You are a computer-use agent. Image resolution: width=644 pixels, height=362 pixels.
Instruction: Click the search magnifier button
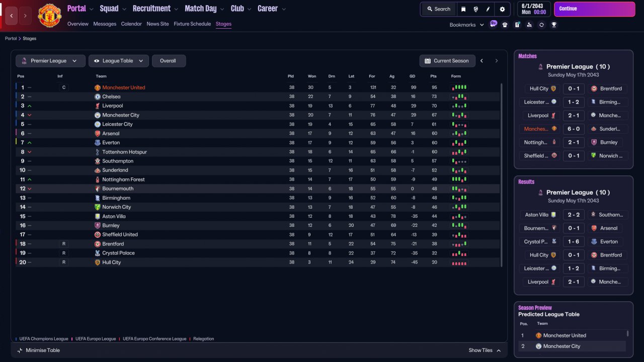click(x=438, y=9)
